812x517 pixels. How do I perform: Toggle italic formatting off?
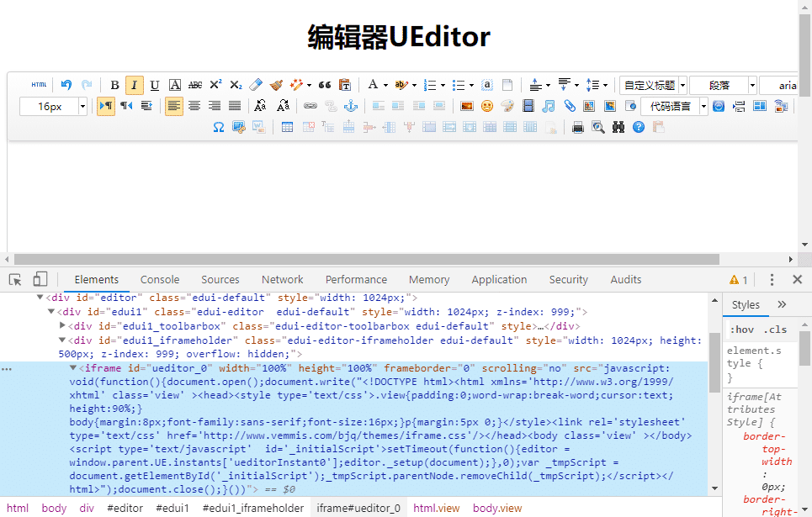tap(134, 85)
